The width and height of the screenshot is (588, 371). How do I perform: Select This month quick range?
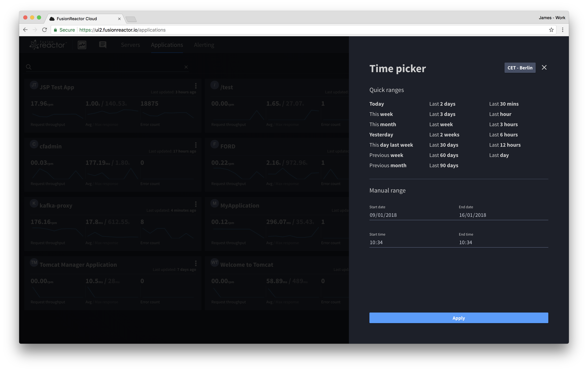point(383,124)
